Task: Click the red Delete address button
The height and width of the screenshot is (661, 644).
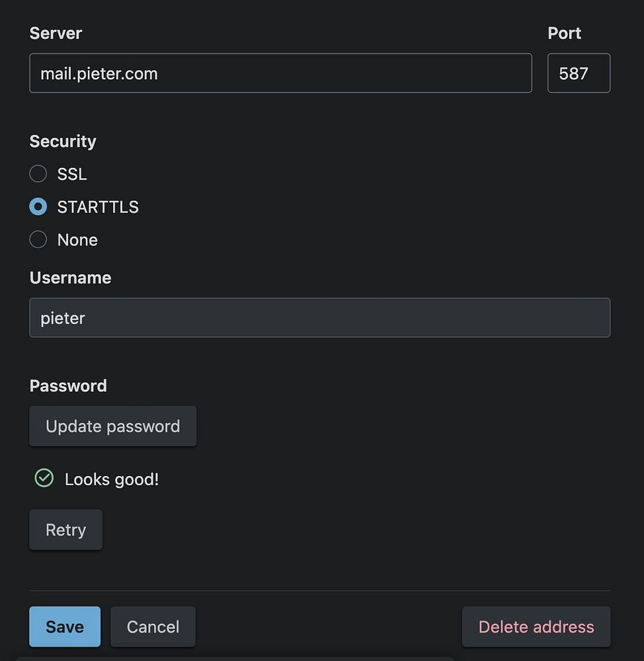Action: tap(536, 627)
